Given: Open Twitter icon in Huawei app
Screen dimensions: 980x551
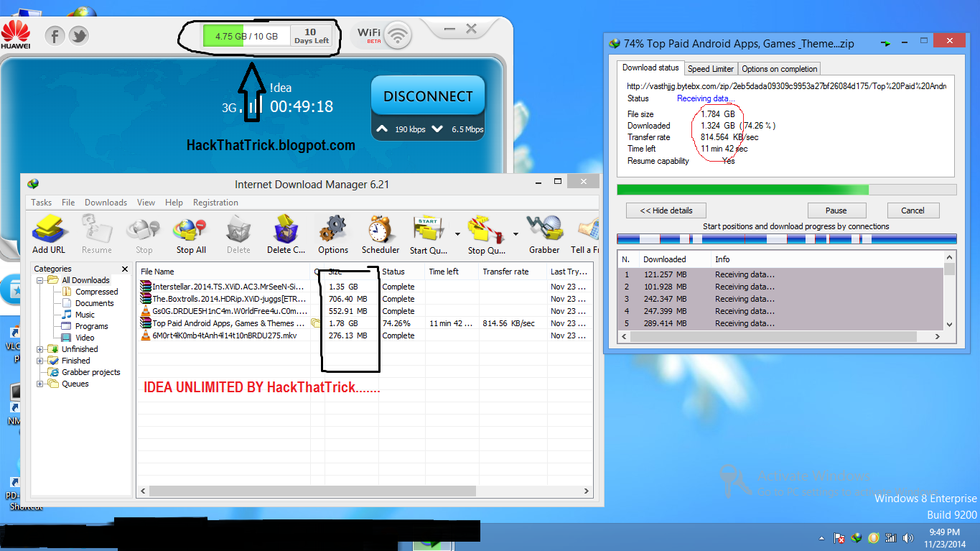Looking at the screenshot, I should 78,35.
